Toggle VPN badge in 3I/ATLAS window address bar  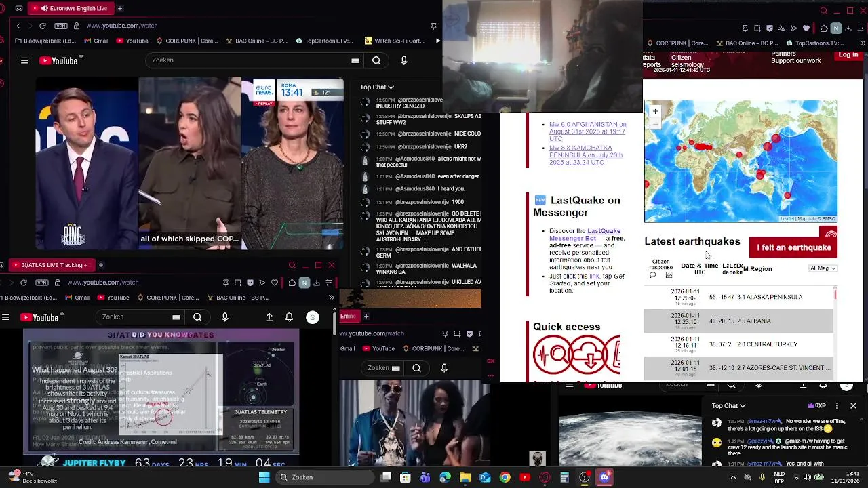(42, 282)
